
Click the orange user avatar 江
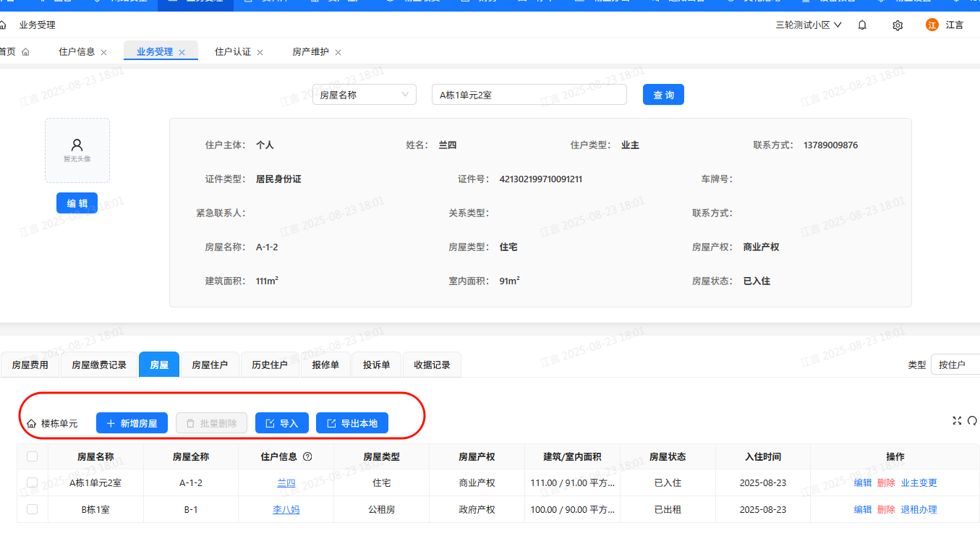932,25
